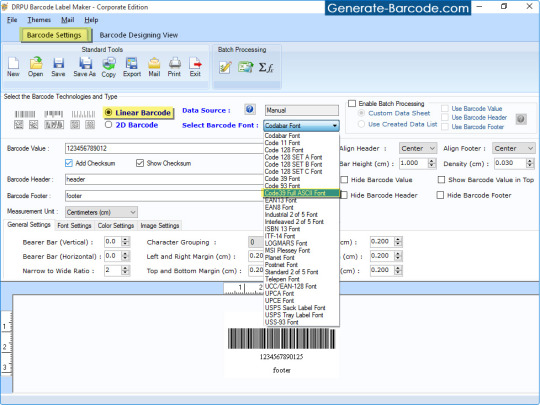Toggle Add Checksum checkbox

69,163
